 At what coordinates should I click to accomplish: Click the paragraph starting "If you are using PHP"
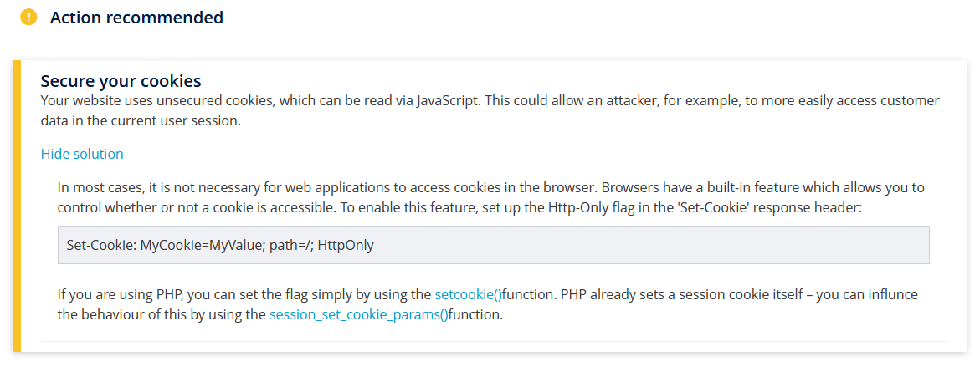488,304
